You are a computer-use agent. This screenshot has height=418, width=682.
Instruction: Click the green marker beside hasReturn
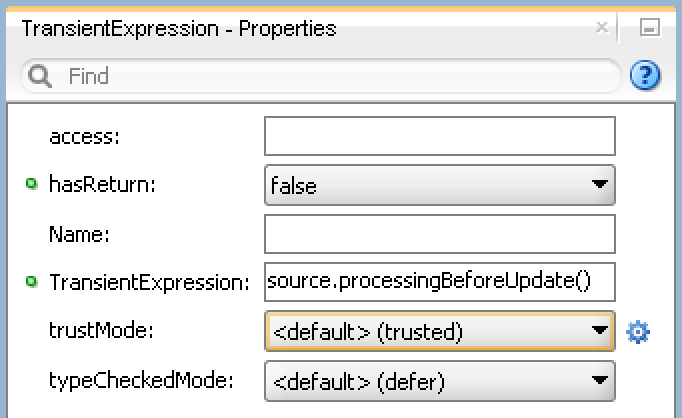point(31,184)
